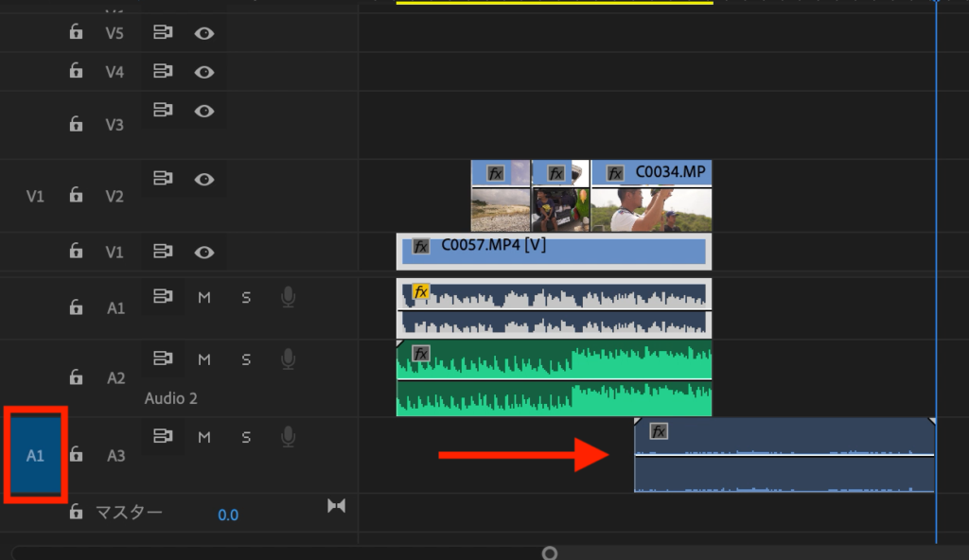The image size is (969, 560).
Task: Select the dark blue audio clip on A3
Action: (x=784, y=455)
